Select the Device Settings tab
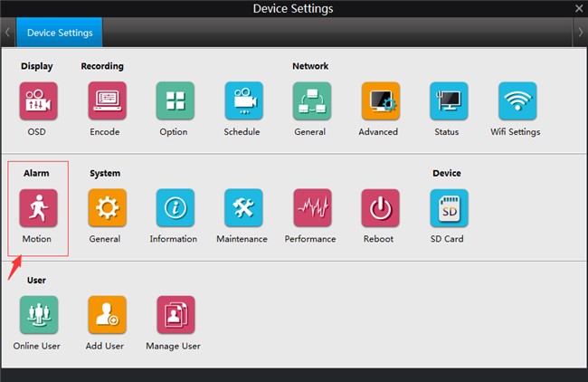 [x=59, y=33]
